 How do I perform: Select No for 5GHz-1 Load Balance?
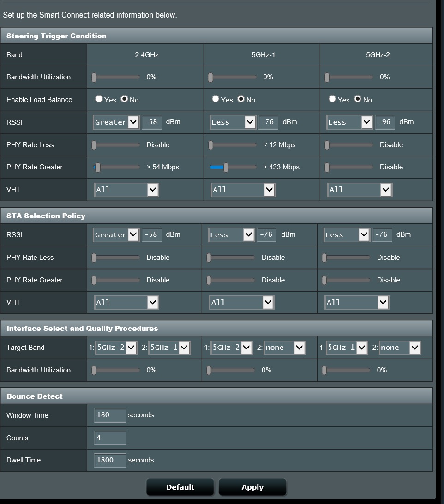click(x=240, y=99)
